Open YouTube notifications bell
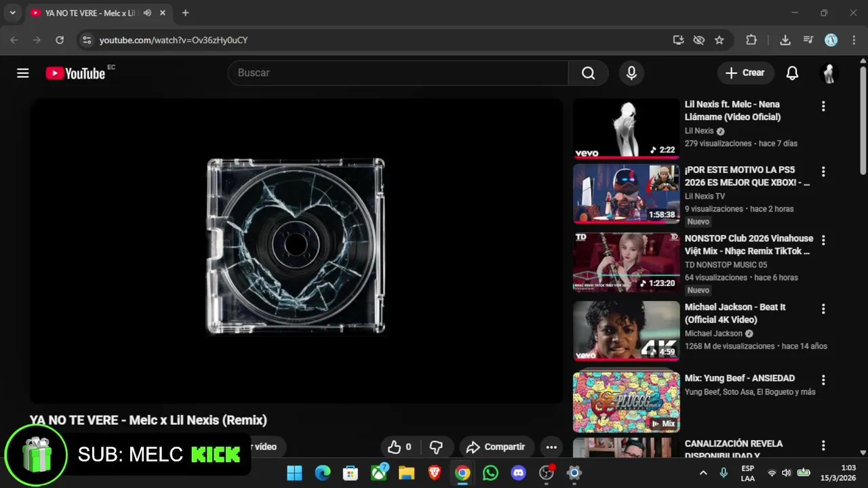This screenshot has height=488, width=868. pyautogui.click(x=792, y=73)
